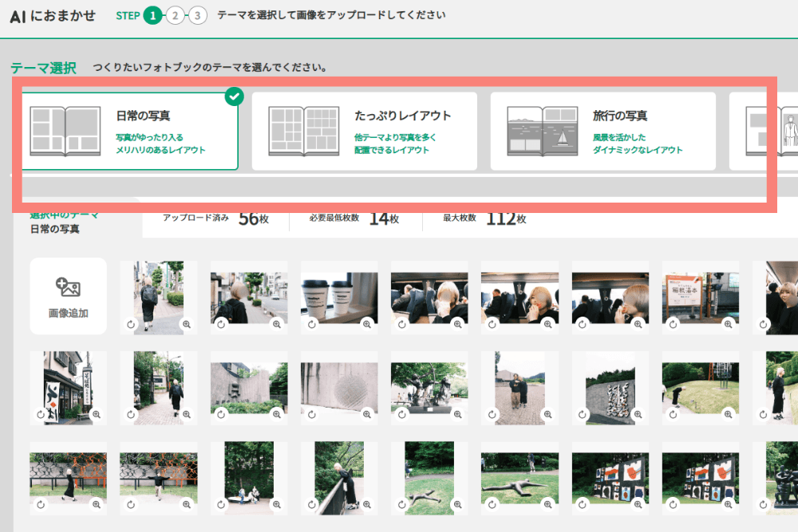Rotate the stone inscription wall photo

point(583,414)
